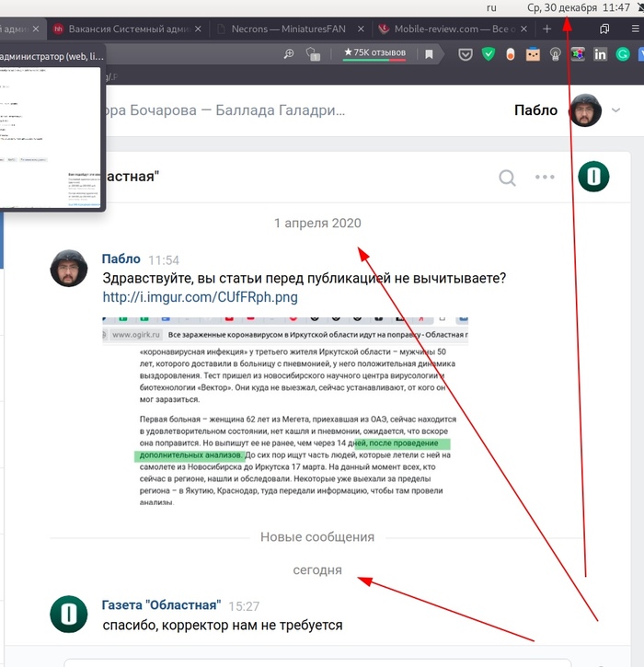Search within the conversation with the magnifier icon

pyautogui.click(x=507, y=178)
